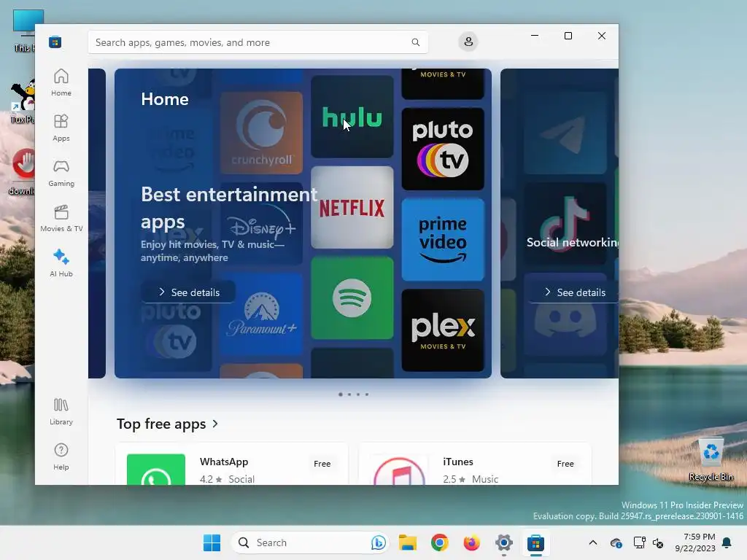Click in the Search apps, games, movies field
The height and width of the screenshot is (560, 747).
(258, 42)
